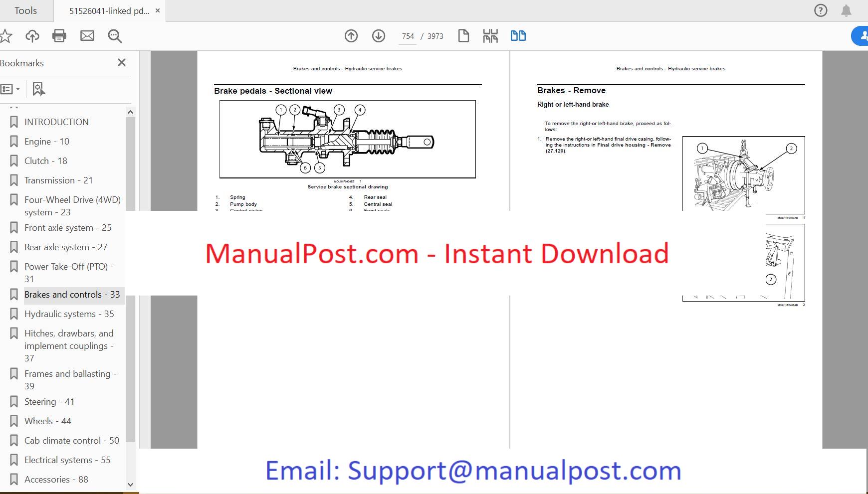Open notifications bell icon
The image size is (868, 494).
pos(846,10)
